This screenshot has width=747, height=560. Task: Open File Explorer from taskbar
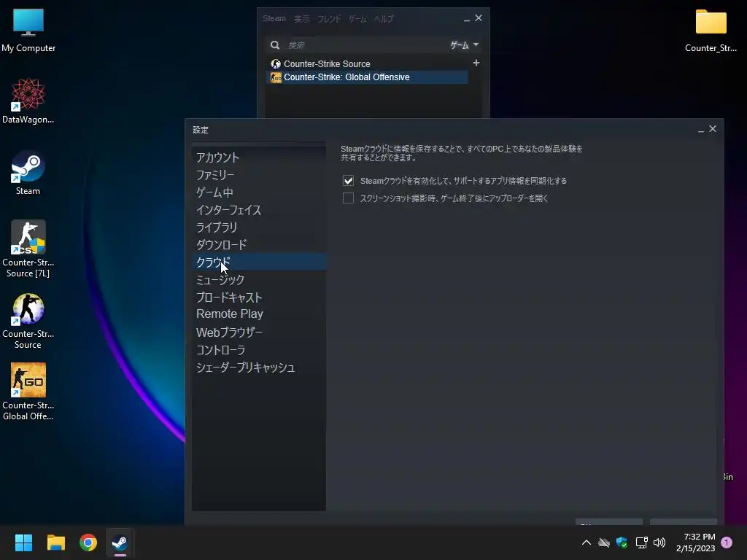[55, 542]
